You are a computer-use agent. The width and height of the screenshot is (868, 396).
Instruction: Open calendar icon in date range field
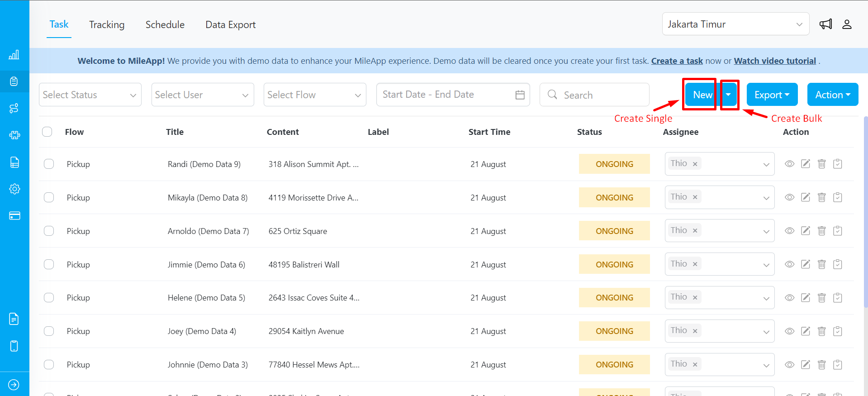click(520, 95)
